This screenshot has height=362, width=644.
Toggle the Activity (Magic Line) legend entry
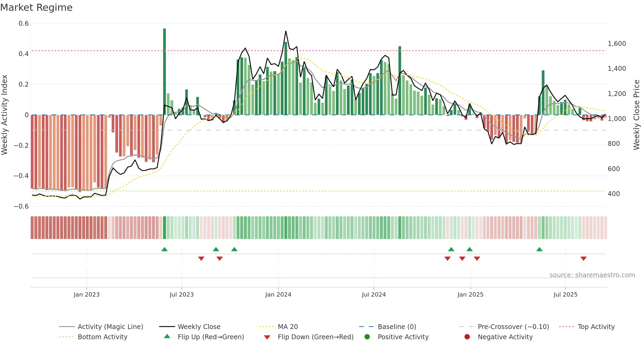[101, 327]
